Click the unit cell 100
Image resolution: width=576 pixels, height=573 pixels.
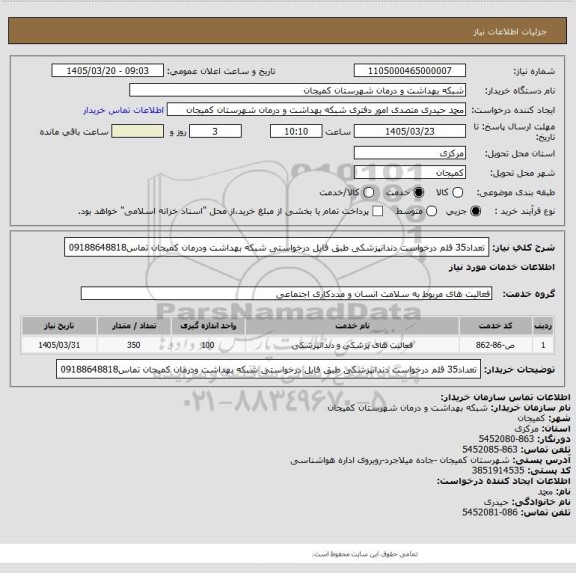pos(208,345)
